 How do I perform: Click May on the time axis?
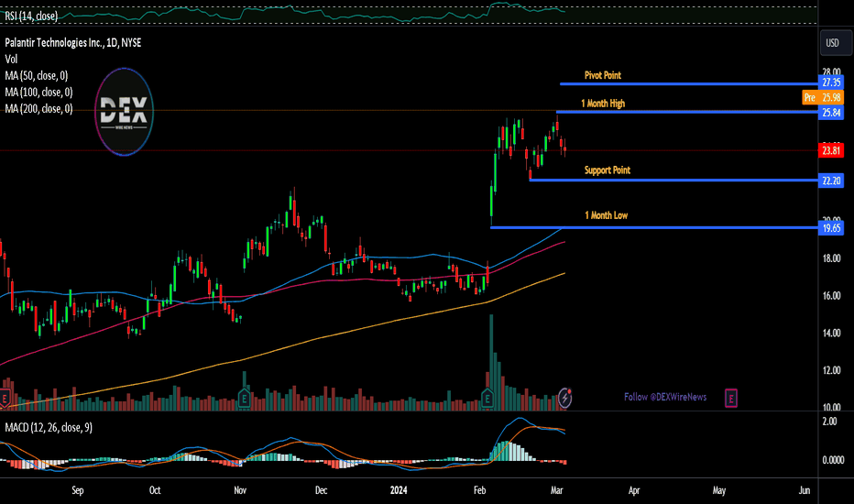pos(719,490)
